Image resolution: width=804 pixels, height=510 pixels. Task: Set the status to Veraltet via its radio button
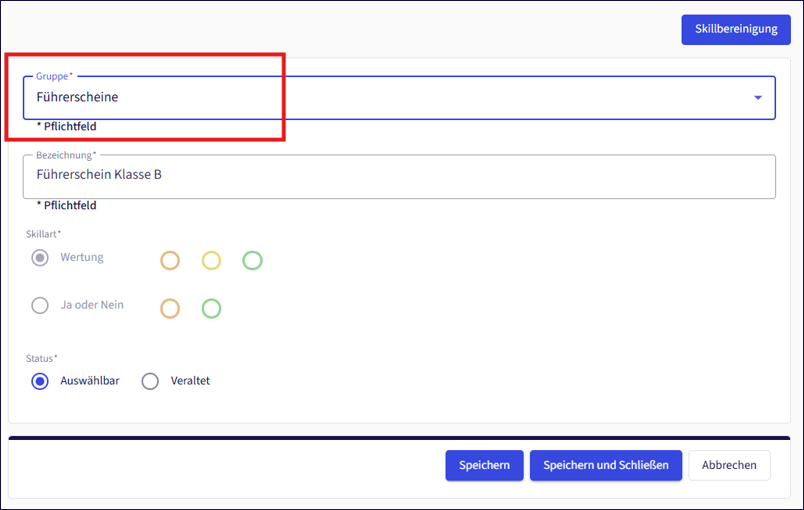(150, 381)
